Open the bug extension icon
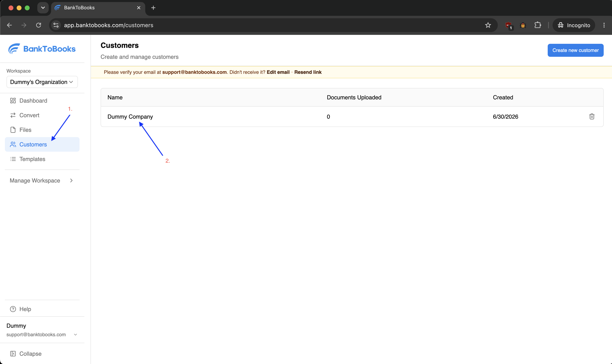 [x=523, y=25]
